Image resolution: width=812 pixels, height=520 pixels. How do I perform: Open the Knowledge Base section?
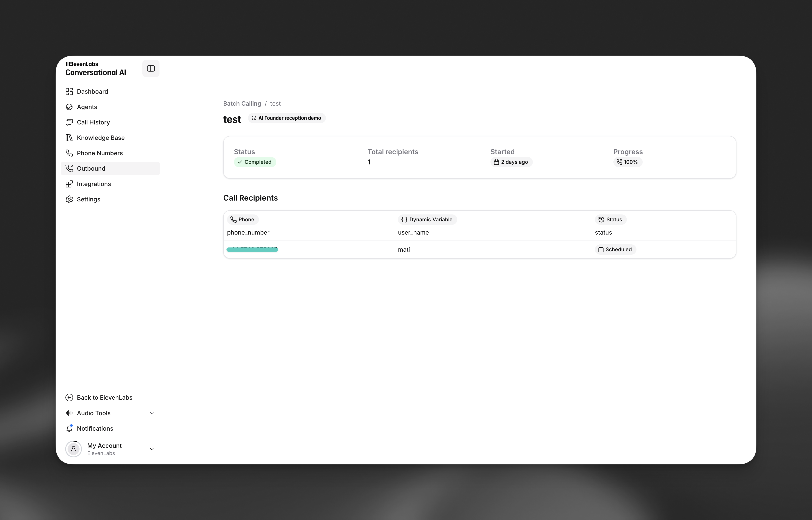click(x=100, y=137)
